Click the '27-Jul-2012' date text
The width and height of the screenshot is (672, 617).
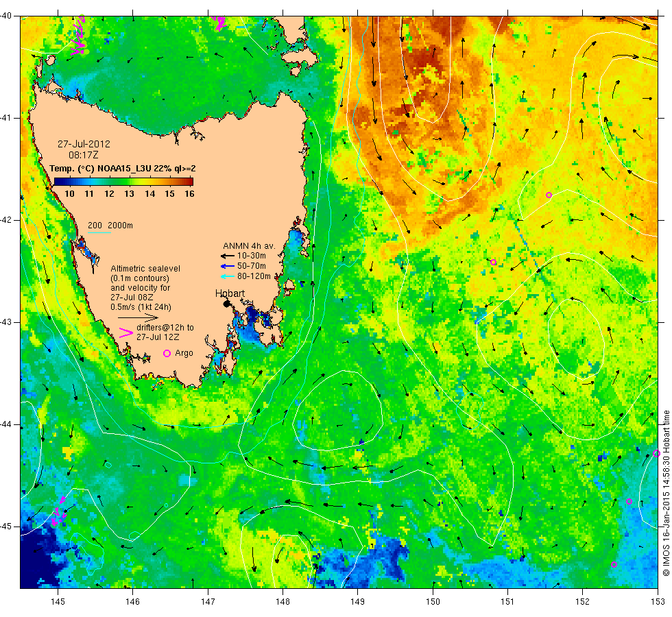[x=84, y=144]
